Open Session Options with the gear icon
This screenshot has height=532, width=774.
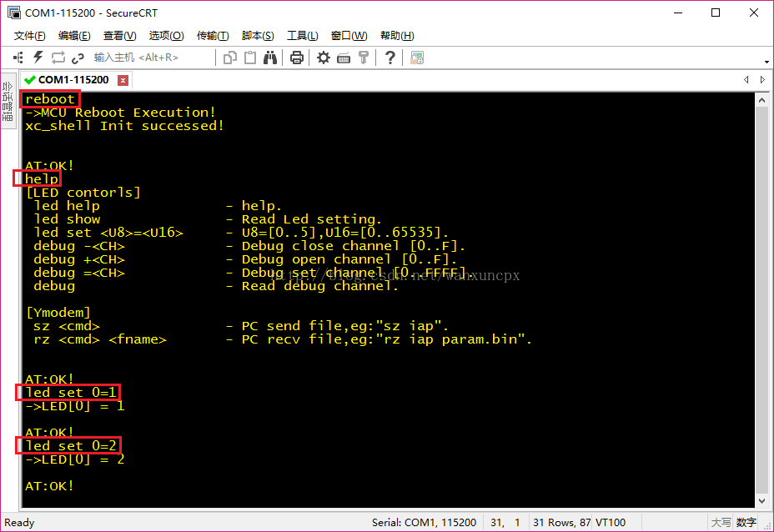pyautogui.click(x=323, y=57)
